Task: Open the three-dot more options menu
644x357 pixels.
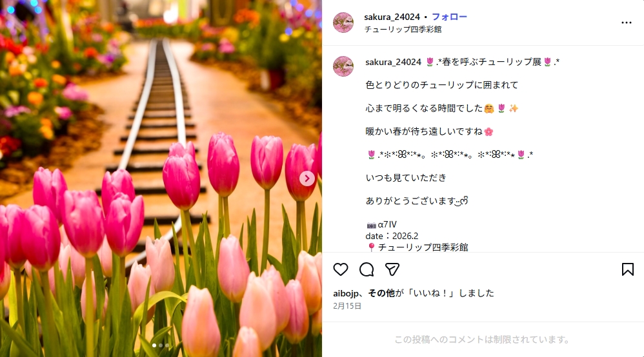Action: click(x=627, y=23)
